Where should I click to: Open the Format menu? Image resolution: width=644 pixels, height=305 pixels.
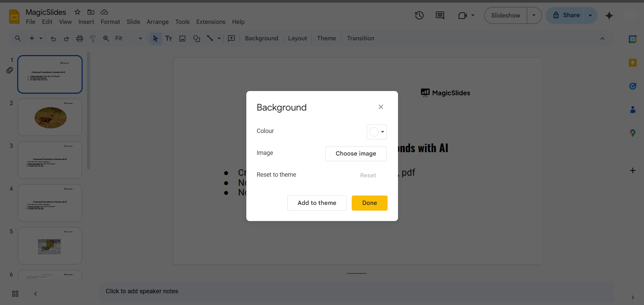tap(110, 22)
